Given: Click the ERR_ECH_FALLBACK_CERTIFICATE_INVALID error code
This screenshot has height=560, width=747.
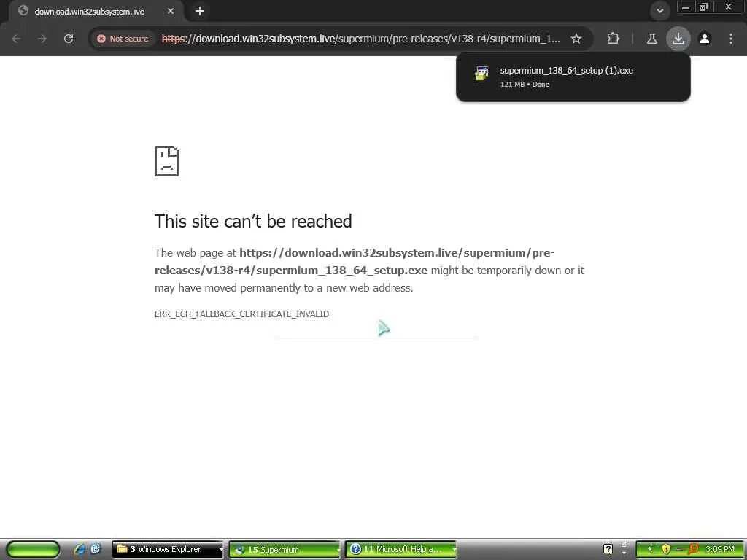Looking at the screenshot, I should pos(241,314).
